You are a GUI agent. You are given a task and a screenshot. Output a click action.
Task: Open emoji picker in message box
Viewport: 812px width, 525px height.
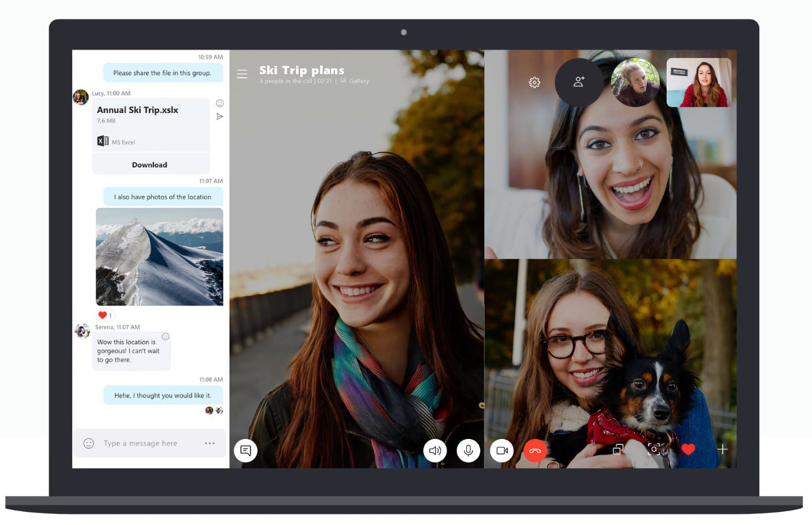[89, 443]
